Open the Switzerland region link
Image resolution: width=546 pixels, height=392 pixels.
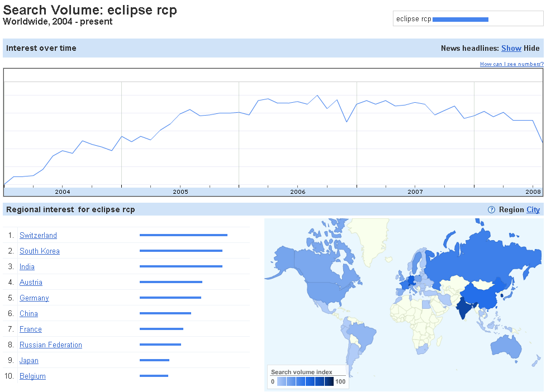pyautogui.click(x=38, y=236)
